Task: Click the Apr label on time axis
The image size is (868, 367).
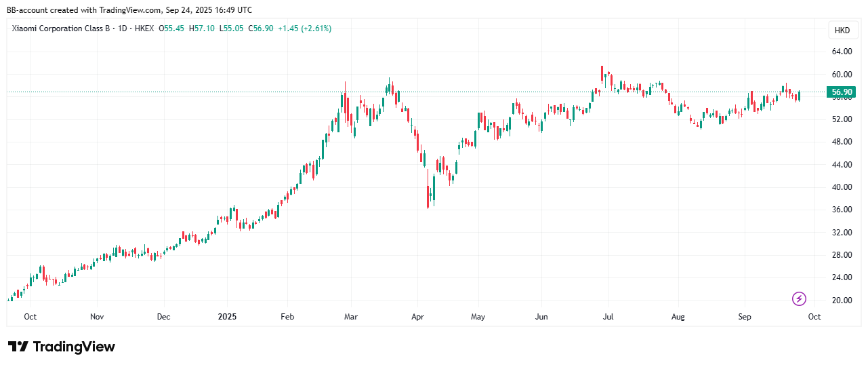Action: 417,317
